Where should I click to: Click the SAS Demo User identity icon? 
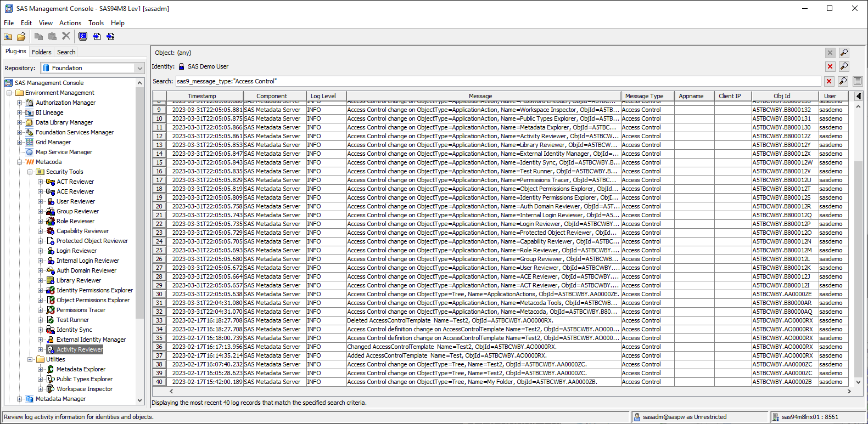182,66
